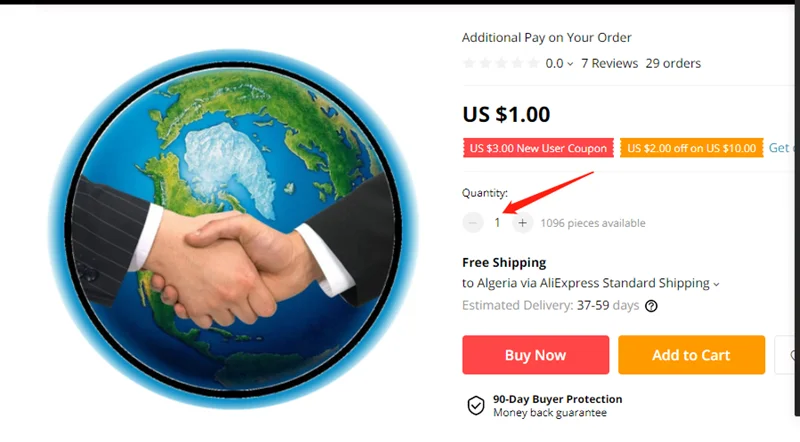Viewport: 800px width, 442px height.
Task: Open the 7 Reviews link
Action: [x=609, y=63]
